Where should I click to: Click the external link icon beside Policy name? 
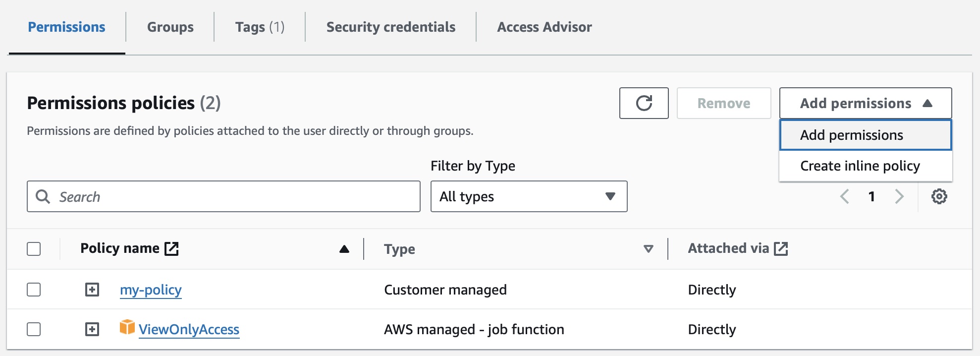click(171, 248)
